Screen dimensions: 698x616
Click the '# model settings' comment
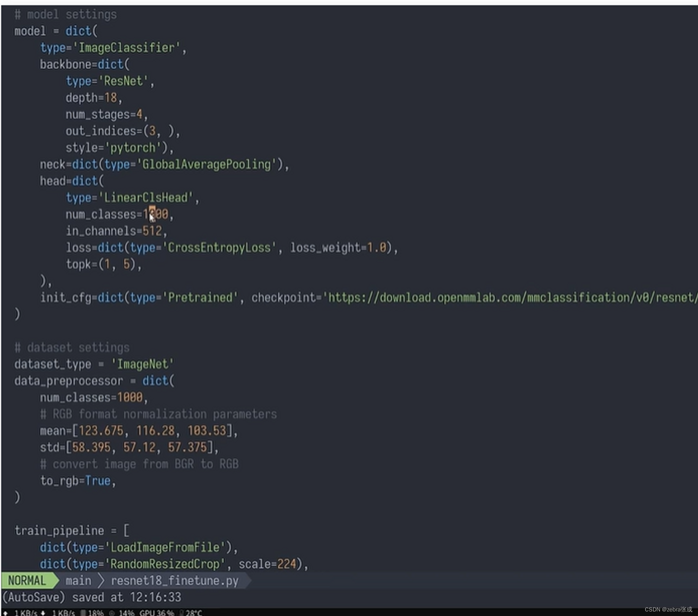pyautogui.click(x=66, y=14)
